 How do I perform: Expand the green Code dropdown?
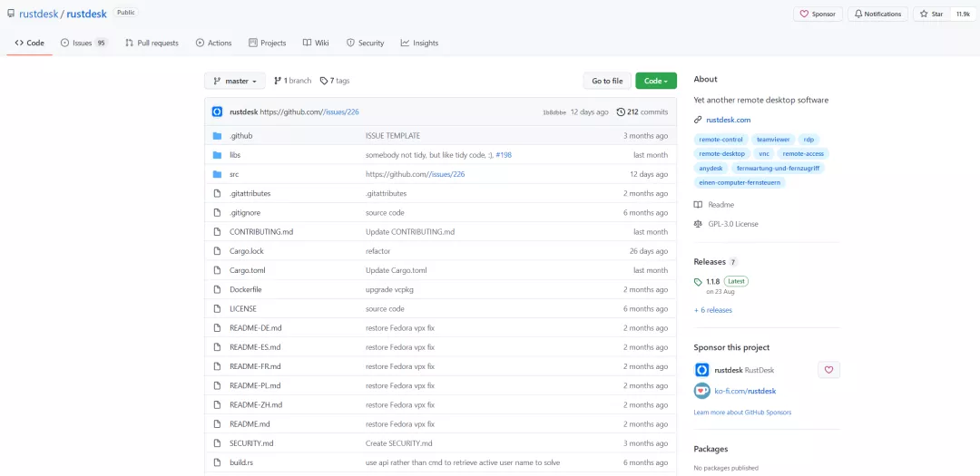pyautogui.click(x=656, y=82)
